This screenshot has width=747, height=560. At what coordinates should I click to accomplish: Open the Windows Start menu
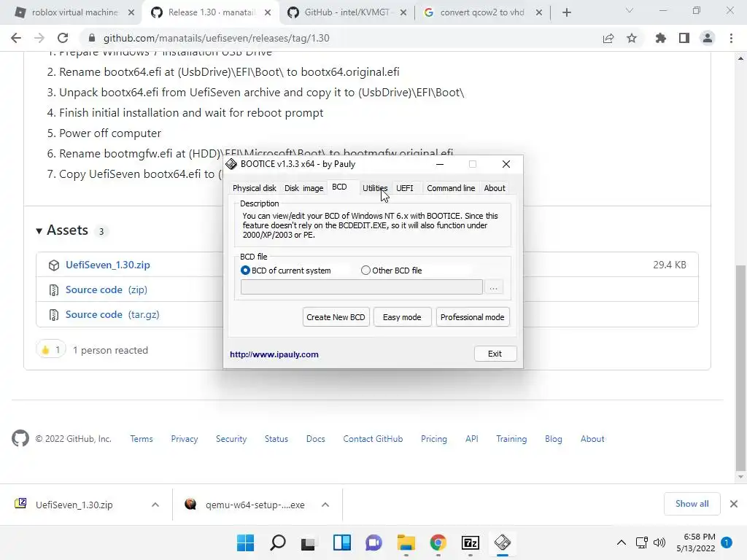pyautogui.click(x=246, y=542)
